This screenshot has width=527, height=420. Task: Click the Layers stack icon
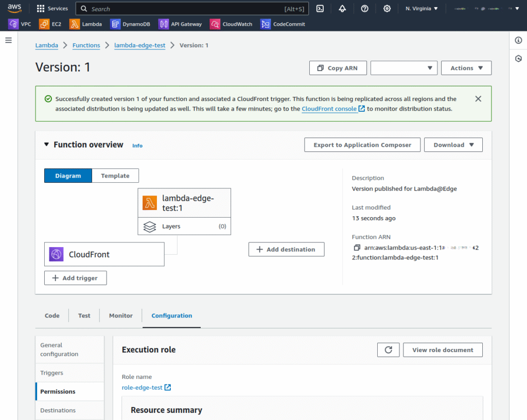150,226
